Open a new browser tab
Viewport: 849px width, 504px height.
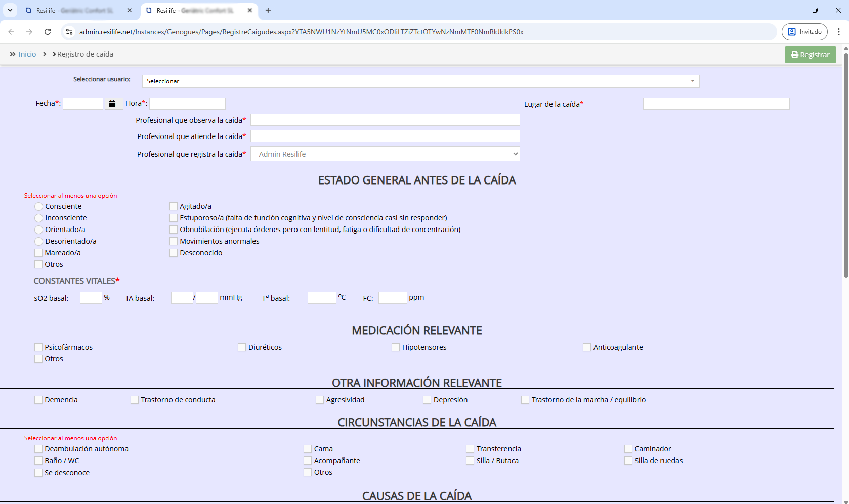[268, 10]
